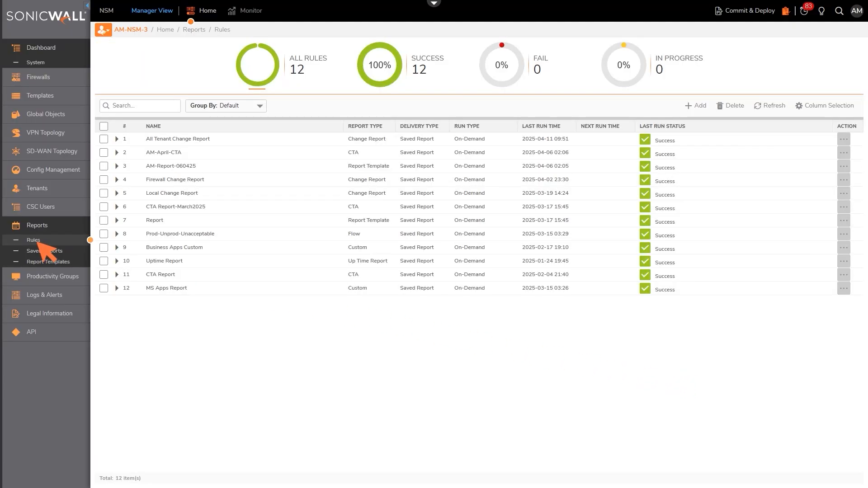Click the Refresh button above the table
This screenshot has height=488, width=868.
769,105
